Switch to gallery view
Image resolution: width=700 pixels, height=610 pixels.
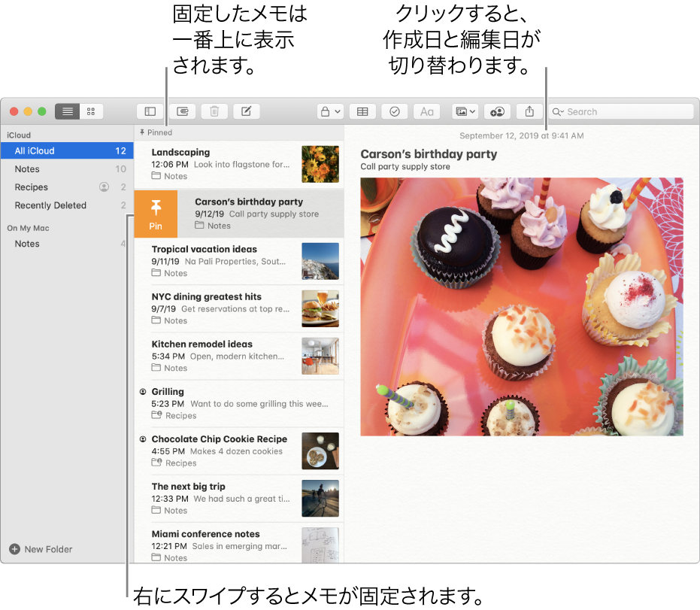pyautogui.click(x=91, y=111)
